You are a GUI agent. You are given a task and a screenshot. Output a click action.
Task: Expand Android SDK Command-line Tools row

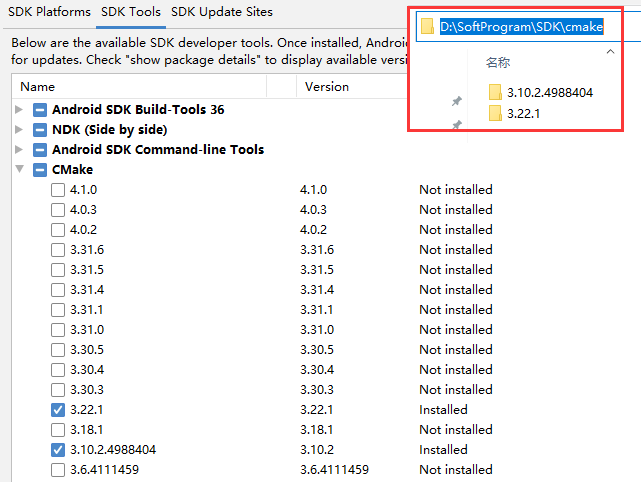(18, 150)
